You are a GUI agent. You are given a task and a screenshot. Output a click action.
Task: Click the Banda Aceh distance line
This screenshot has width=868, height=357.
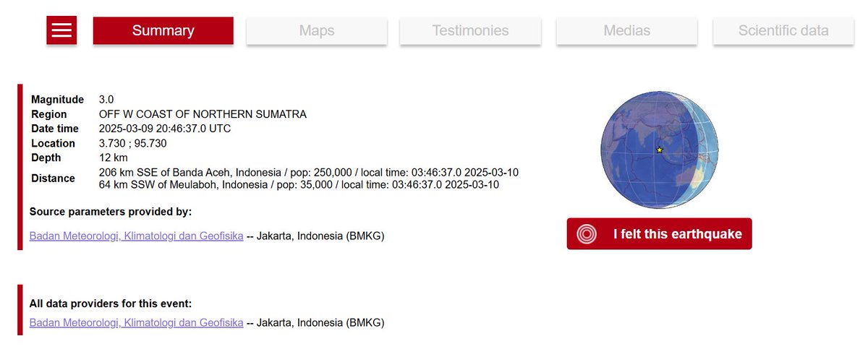309,173
